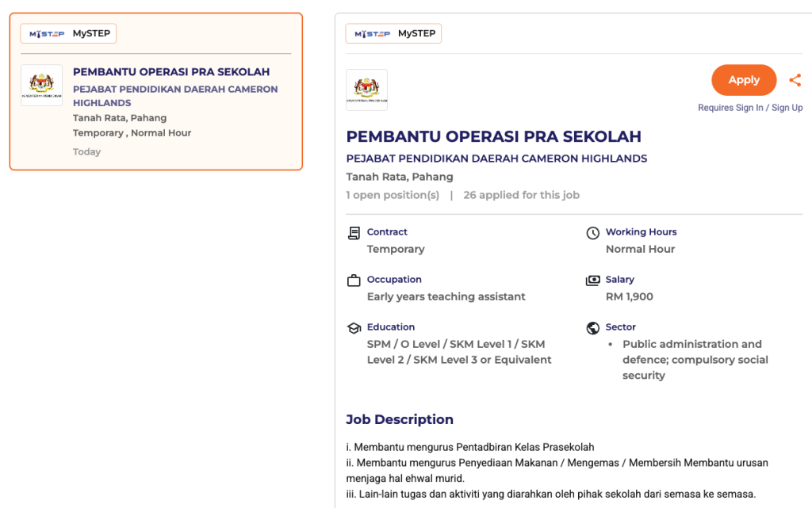This screenshot has height=508, width=812.
Task: Click the MySTEP badge in the job detail panel
Action: 394,33
